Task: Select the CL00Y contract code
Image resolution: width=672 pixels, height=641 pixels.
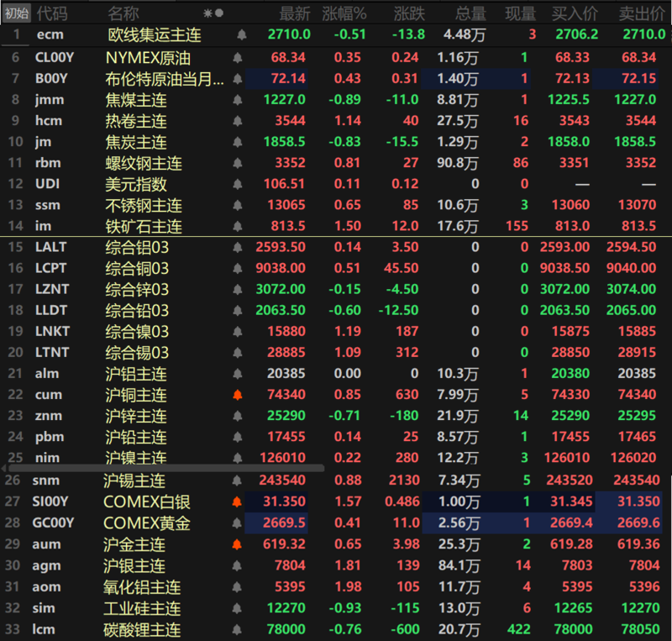Action: [55, 57]
